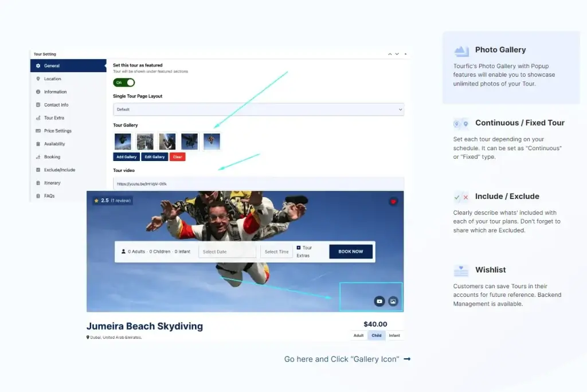This screenshot has height=392, width=587.
Task: Click the Photo Gallery feature icon
Action: tap(461, 51)
